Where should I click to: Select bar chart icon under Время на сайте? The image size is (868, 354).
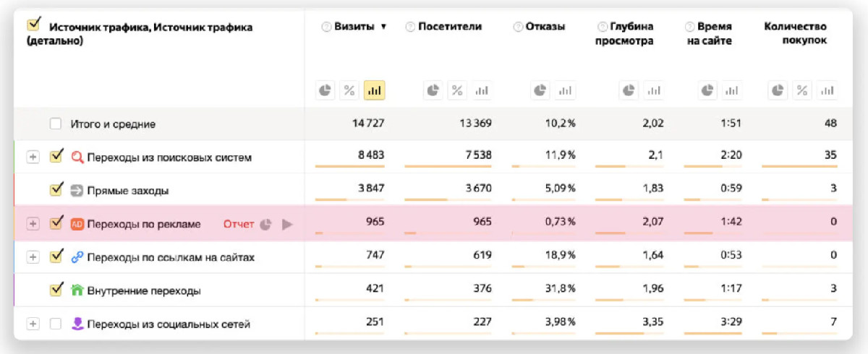pyautogui.click(x=732, y=90)
